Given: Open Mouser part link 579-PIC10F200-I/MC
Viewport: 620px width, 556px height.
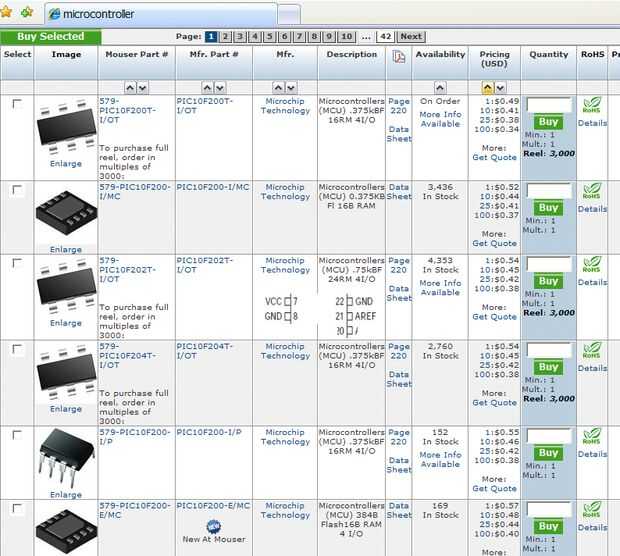Looking at the screenshot, I should click(135, 191).
